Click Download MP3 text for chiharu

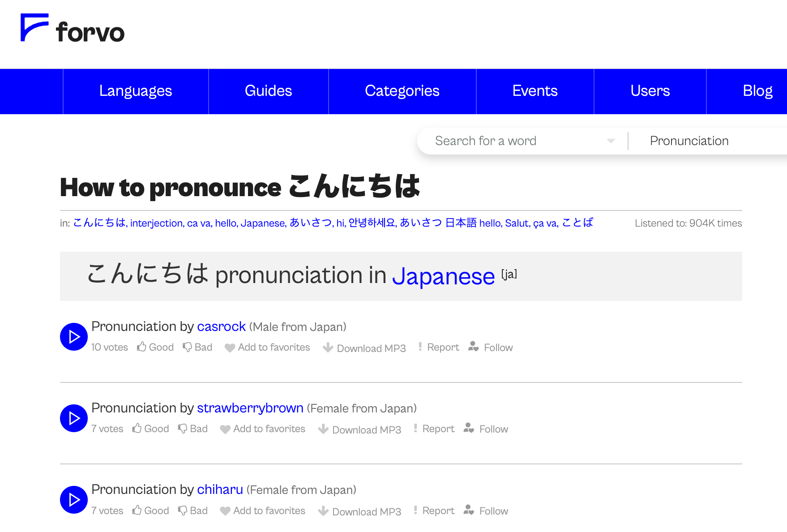click(x=367, y=511)
